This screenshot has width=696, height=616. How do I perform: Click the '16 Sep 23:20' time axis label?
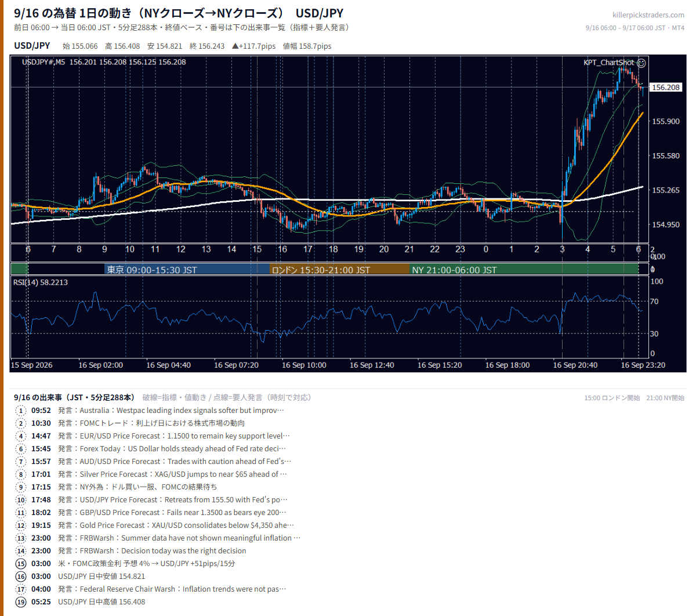[x=643, y=365]
